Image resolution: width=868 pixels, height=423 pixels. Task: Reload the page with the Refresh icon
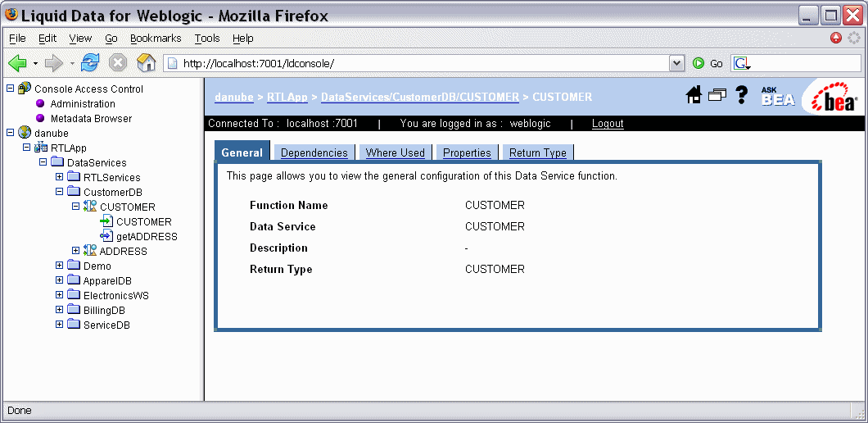point(90,62)
